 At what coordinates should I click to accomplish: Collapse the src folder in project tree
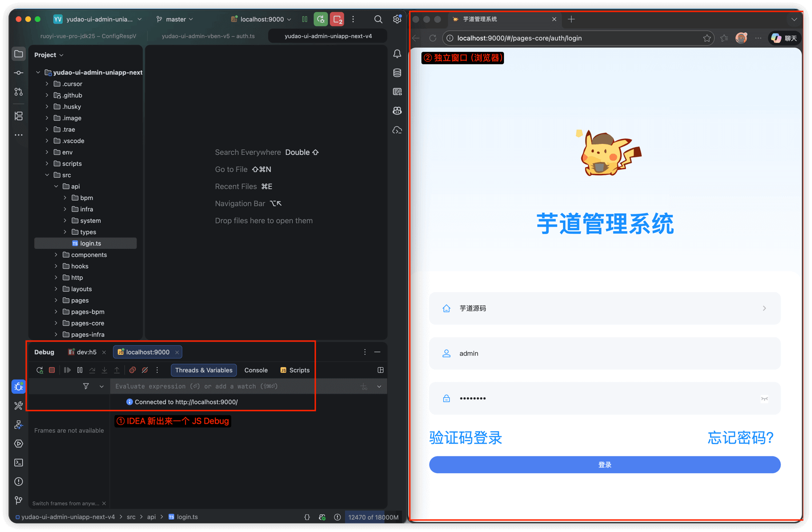(47, 175)
